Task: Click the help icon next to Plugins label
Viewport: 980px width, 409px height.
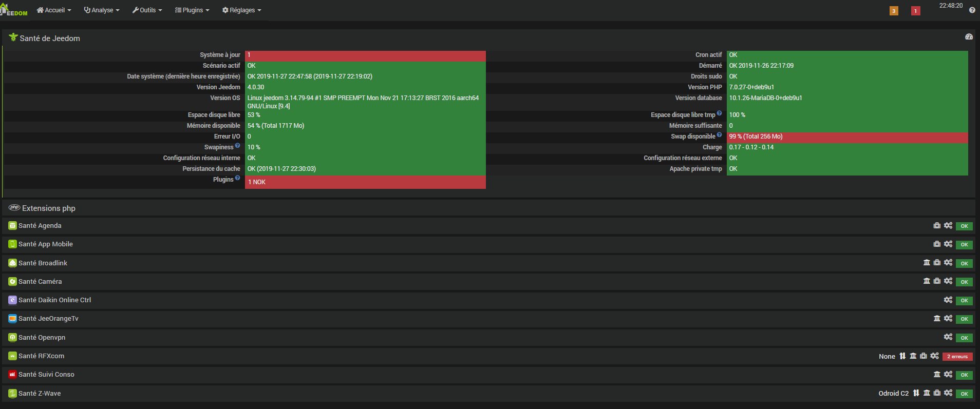Action: pos(237,178)
